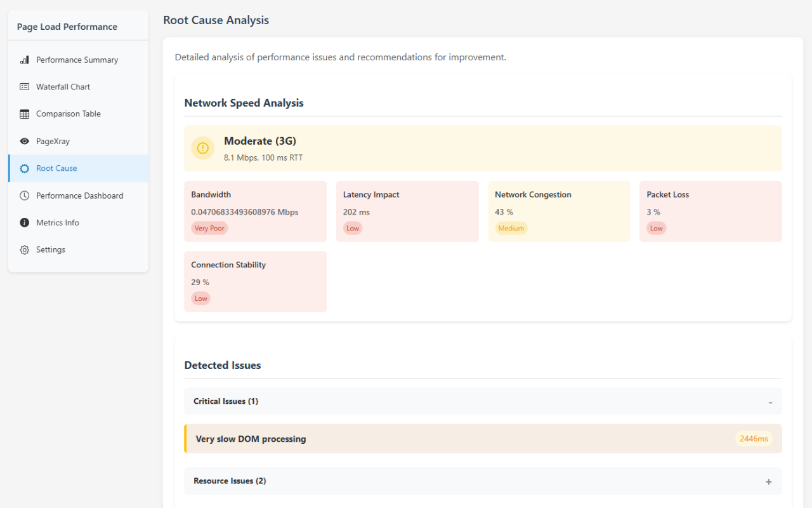Click the Very Poor bandwidth badge
812x508 pixels.
[209, 228]
